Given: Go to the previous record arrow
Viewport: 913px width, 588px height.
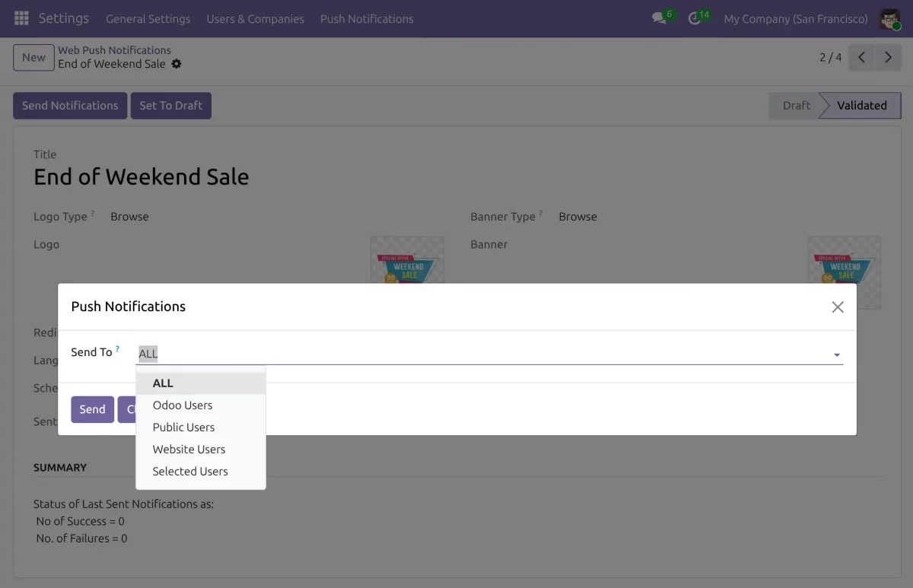Looking at the screenshot, I should click(861, 58).
